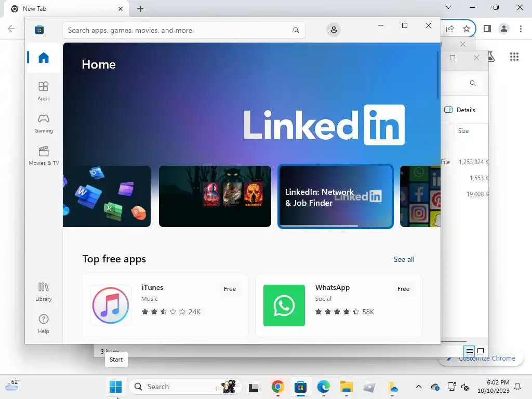The height and width of the screenshot is (399, 532).
Task: Open Microsoft Store from taskbar
Action: (300, 387)
